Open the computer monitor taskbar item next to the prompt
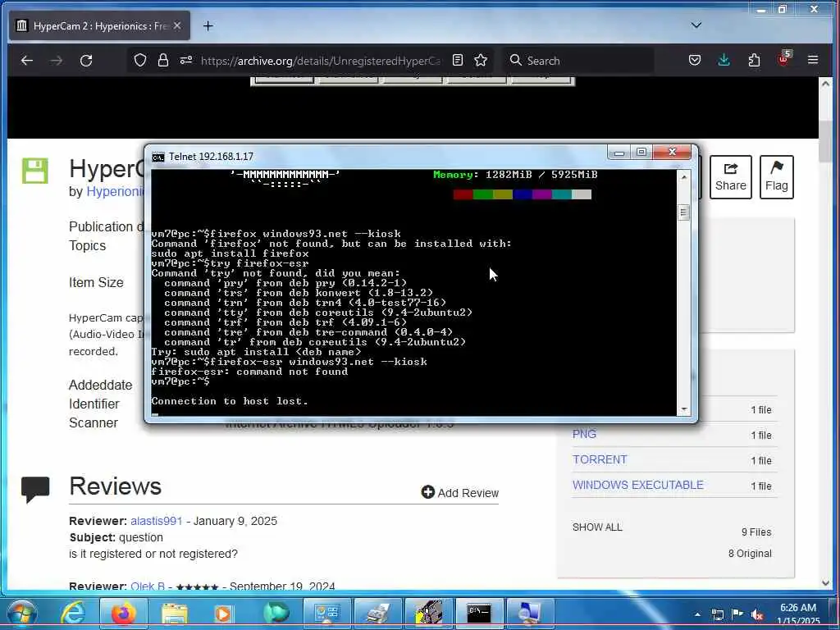The height and width of the screenshot is (630, 840). [529, 614]
